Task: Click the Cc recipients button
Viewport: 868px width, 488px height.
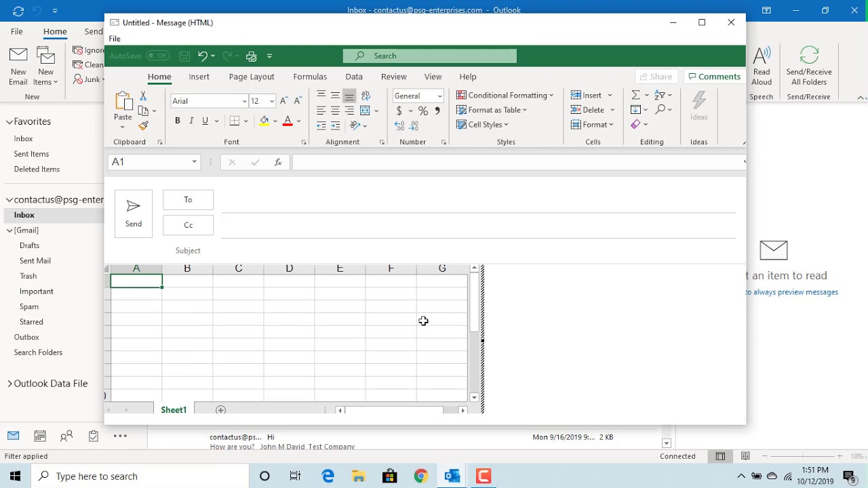Action: 188,225
